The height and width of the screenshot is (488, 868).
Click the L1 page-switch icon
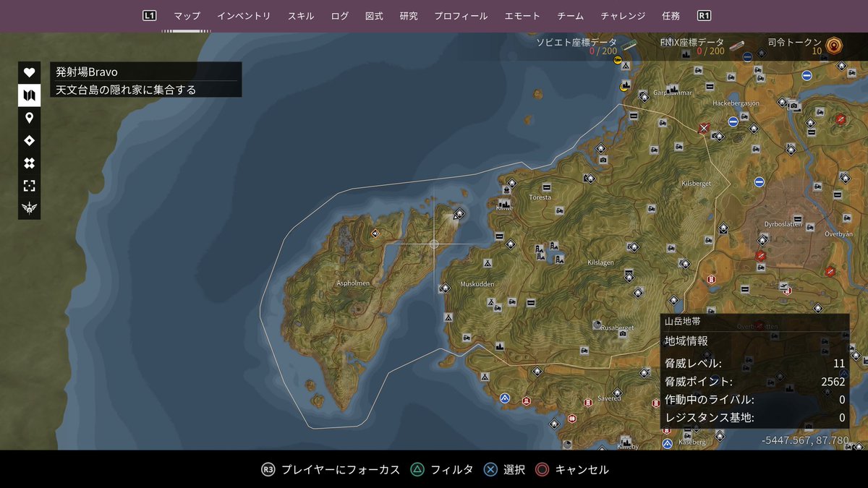coord(149,14)
